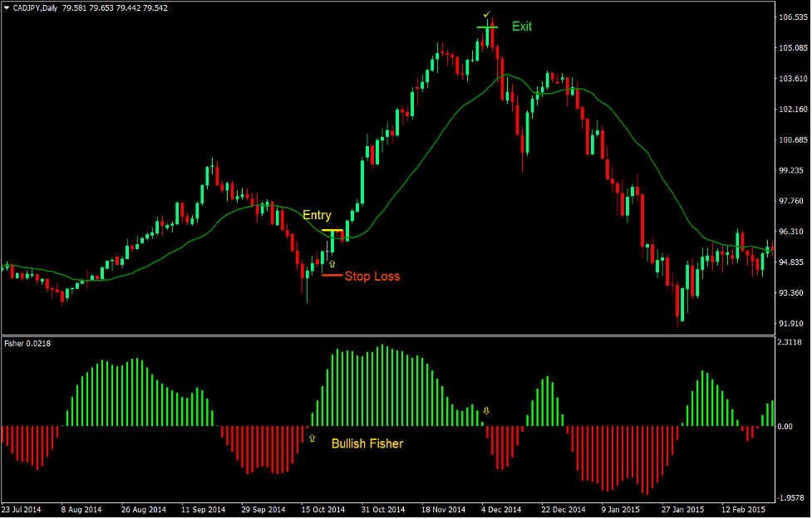Click the yellow down arrow in the Fisher panel
812x519 pixels.
point(487,410)
